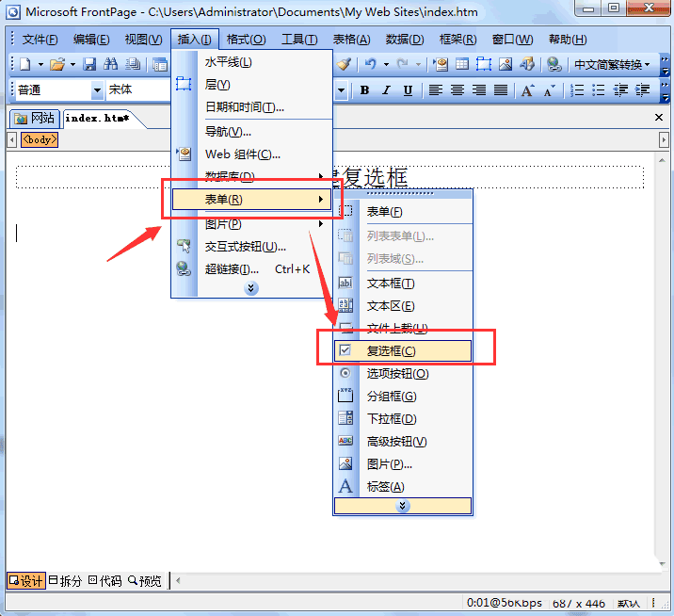Click the Format Painter brush icon
Screen dimensions: 674x616
(344, 65)
